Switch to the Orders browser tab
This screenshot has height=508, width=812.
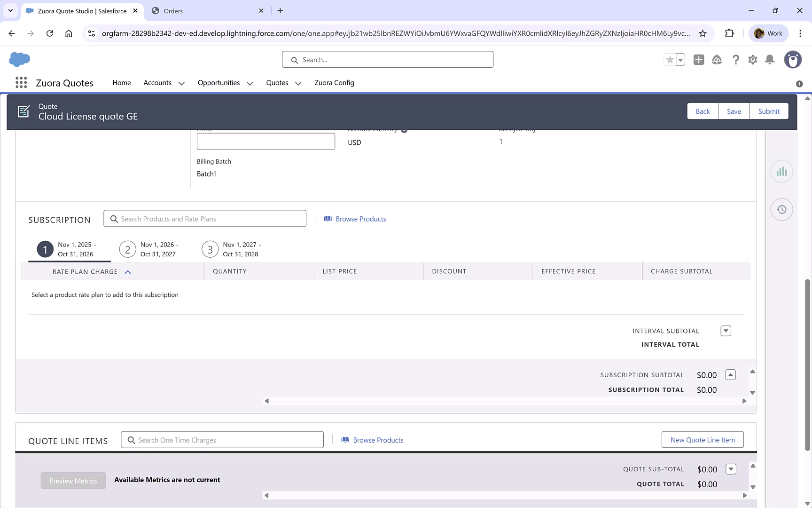click(202, 10)
